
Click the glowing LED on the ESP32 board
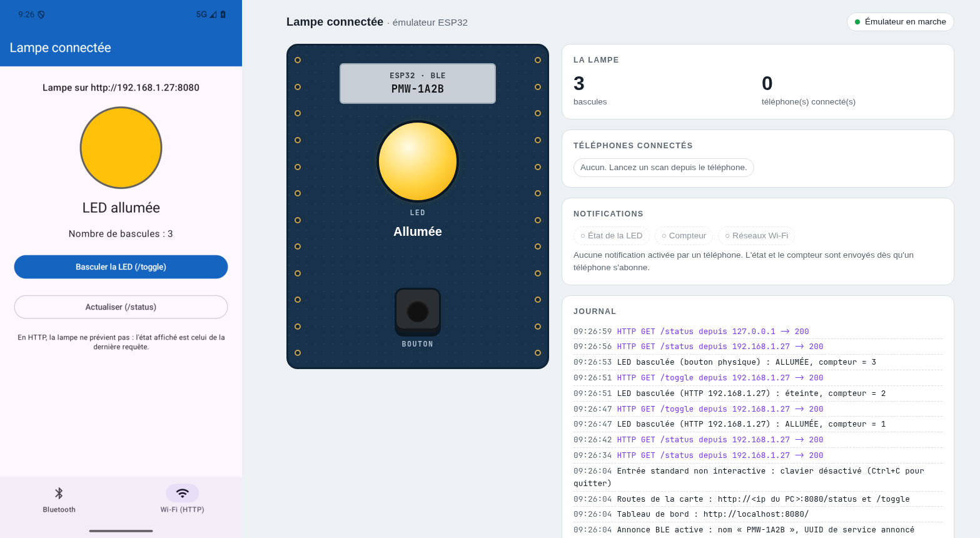click(x=418, y=161)
